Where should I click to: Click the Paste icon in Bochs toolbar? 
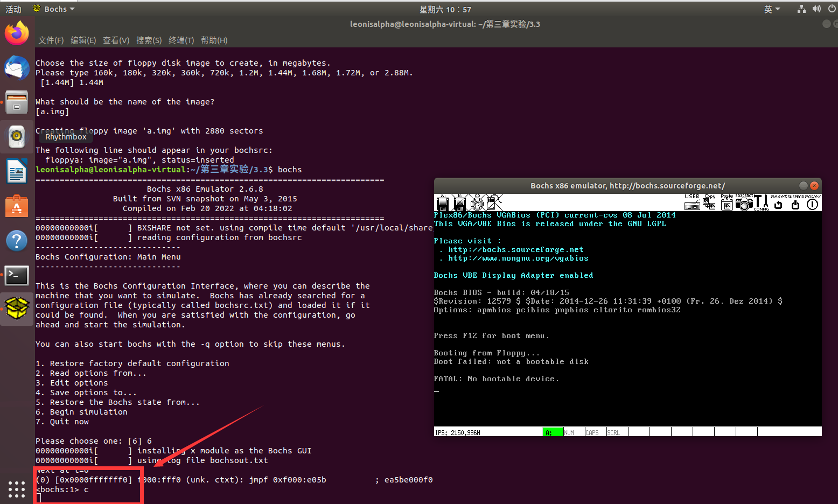pyautogui.click(x=727, y=202)
